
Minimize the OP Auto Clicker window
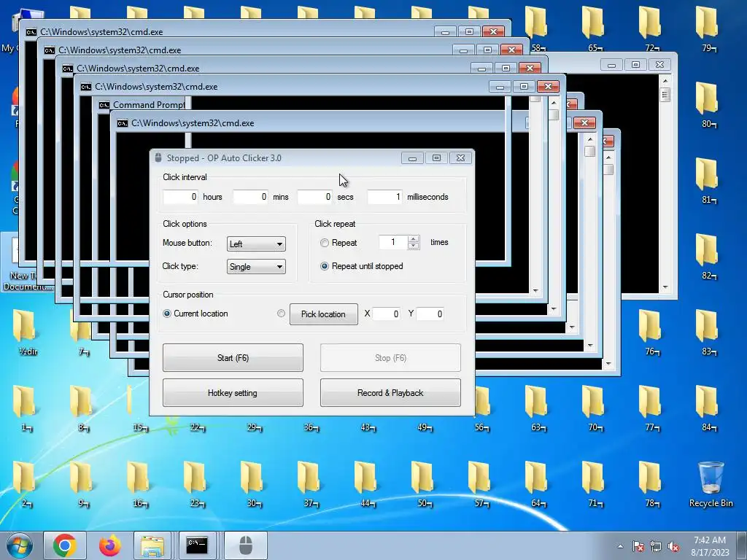click(413, 158)
